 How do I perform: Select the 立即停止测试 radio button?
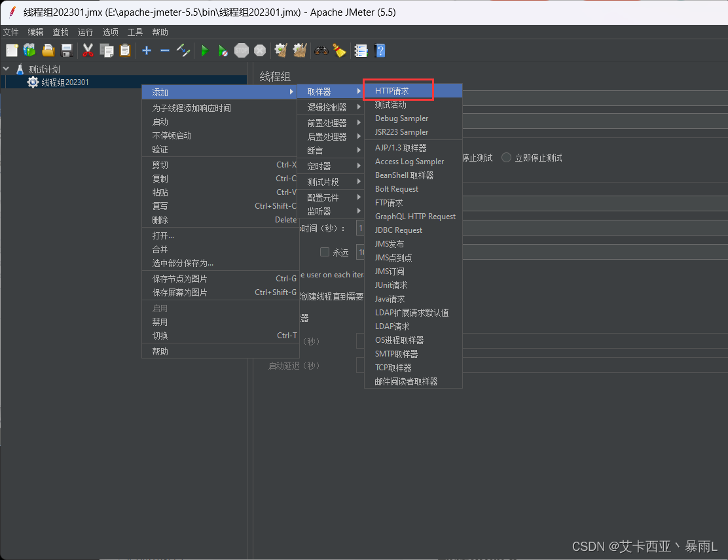[507, 158]
